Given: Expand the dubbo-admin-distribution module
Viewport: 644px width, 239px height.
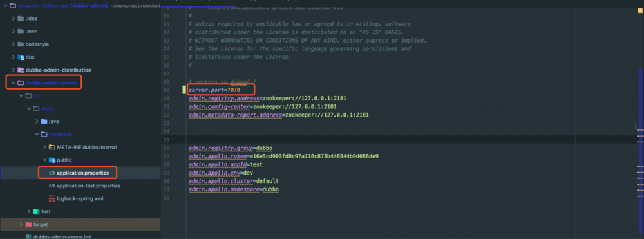Looking at the screenshot, I should pyautogui.click(x=13, y=70).
